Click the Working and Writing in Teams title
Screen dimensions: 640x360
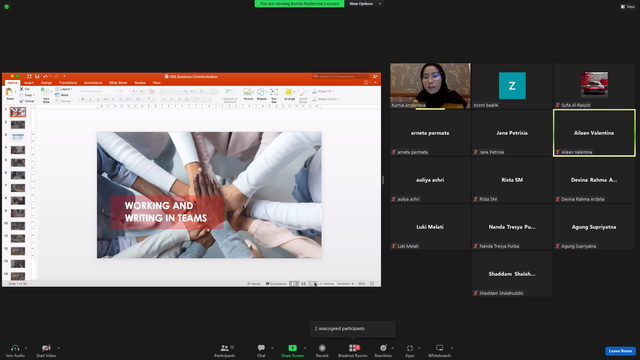pyautogui.click(x=166, y=212)
